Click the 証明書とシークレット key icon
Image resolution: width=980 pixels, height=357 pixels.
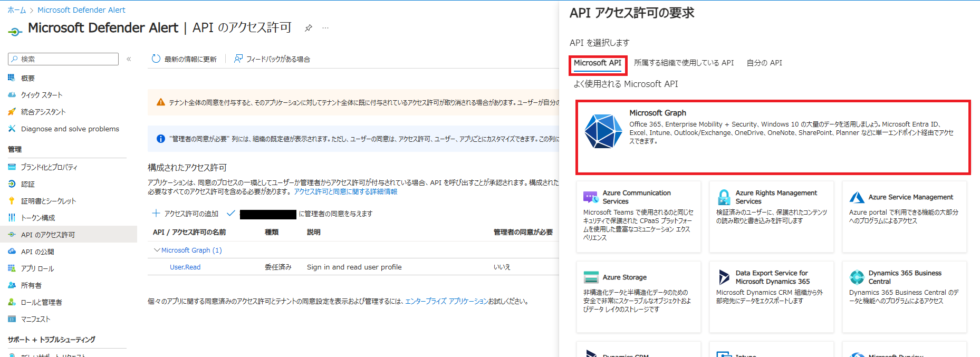12,201
